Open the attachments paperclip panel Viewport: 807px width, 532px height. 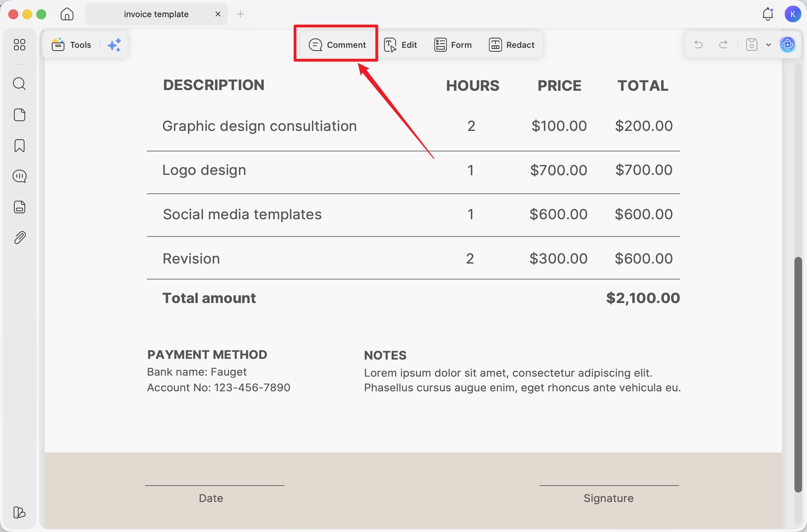20,238
